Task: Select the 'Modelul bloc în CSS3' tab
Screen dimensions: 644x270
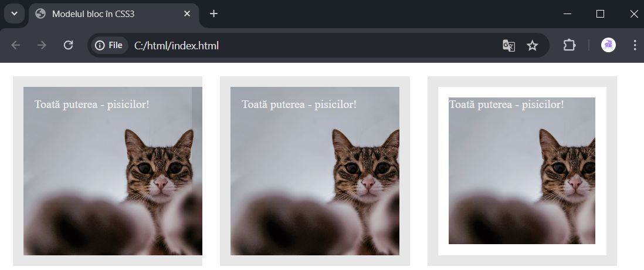Action: coord(114,14)
